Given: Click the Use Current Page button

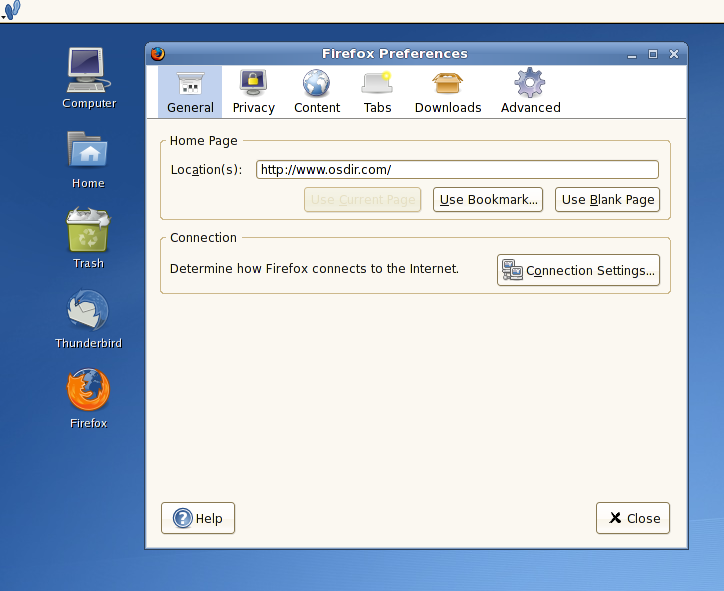Looking at the screenshot, I should pos(362,199).
